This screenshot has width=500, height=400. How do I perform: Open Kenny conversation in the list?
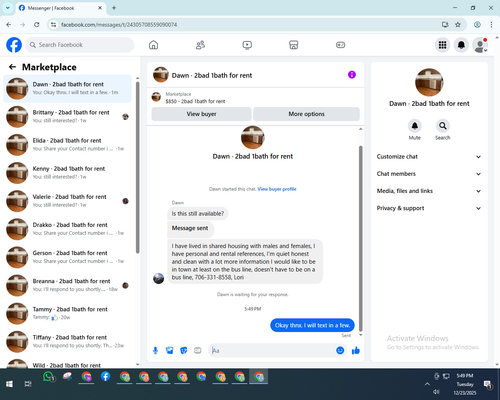click(x=67, y=173)
